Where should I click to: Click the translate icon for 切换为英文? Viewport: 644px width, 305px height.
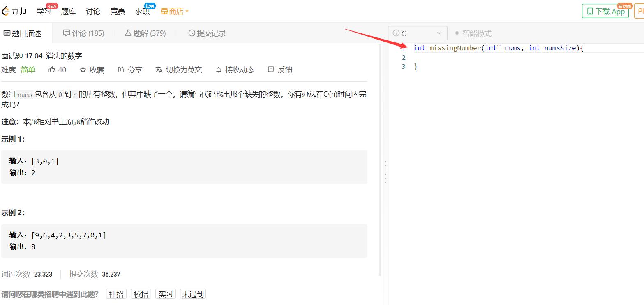[159, 70]
